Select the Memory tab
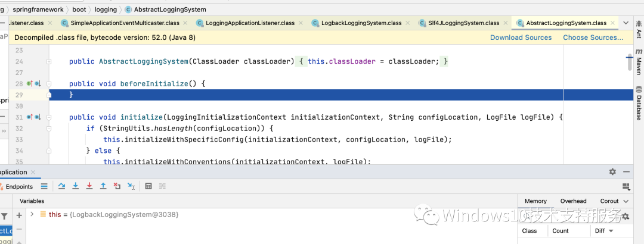Image resolution: width=644 pixels, height=244 pixels. tap(535, 201)
